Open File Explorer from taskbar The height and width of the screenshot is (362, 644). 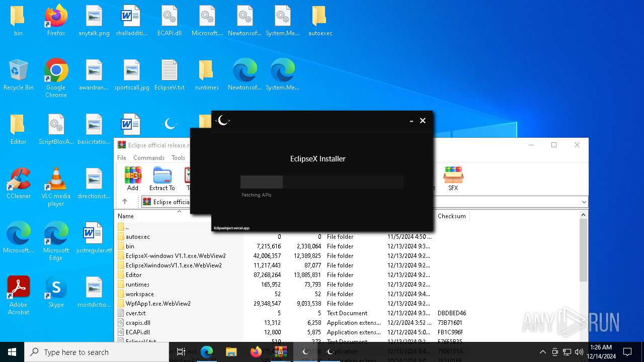click(x=231, y=352)
